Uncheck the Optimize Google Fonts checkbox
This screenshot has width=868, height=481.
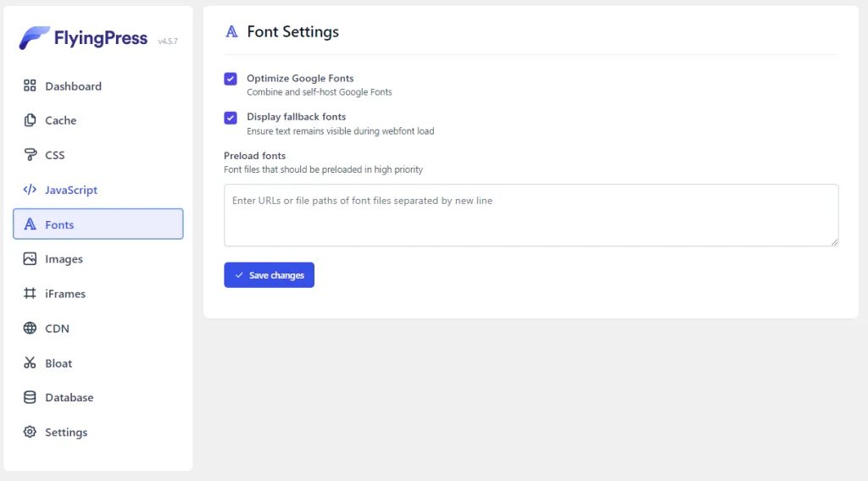[231, 79]
